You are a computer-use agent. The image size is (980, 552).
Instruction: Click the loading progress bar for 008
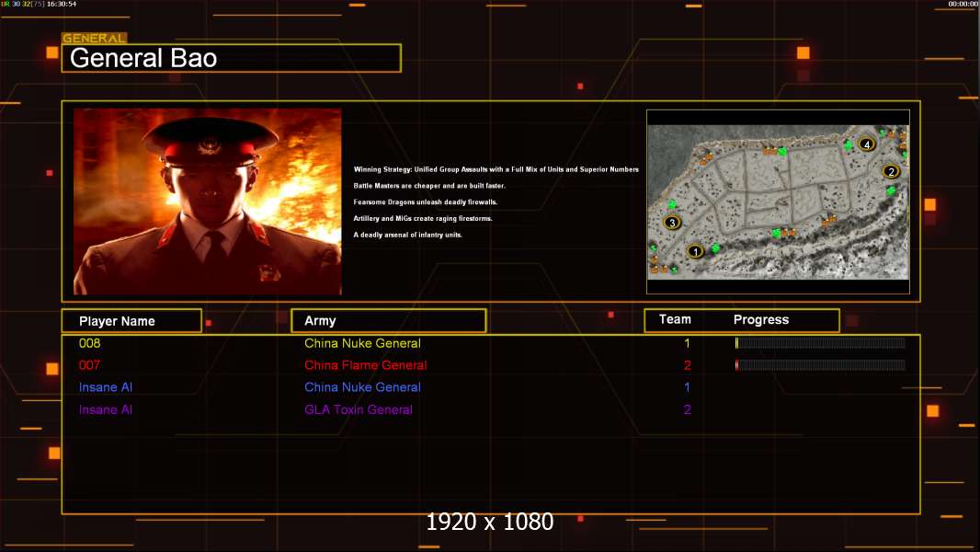coord(820,342)
